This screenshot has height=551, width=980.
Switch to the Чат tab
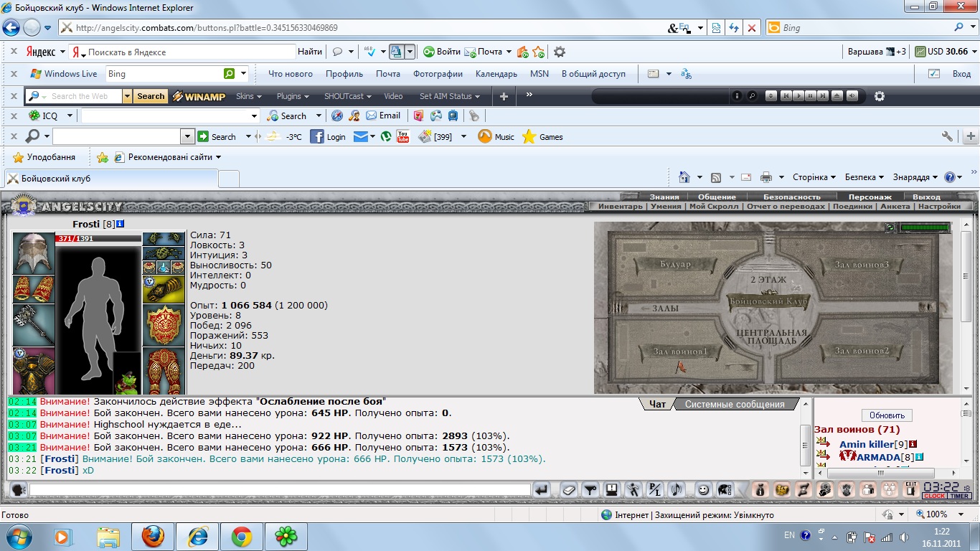(658, 404)
